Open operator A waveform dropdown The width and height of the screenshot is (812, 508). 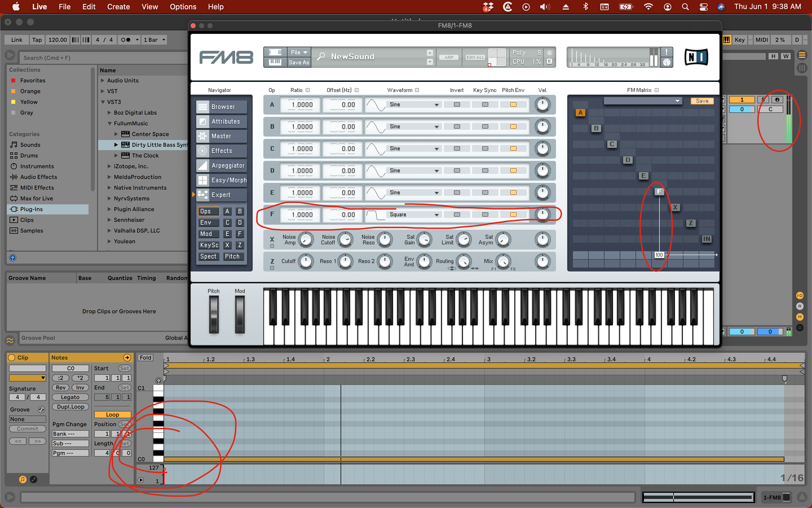click(x=414, y=104)
